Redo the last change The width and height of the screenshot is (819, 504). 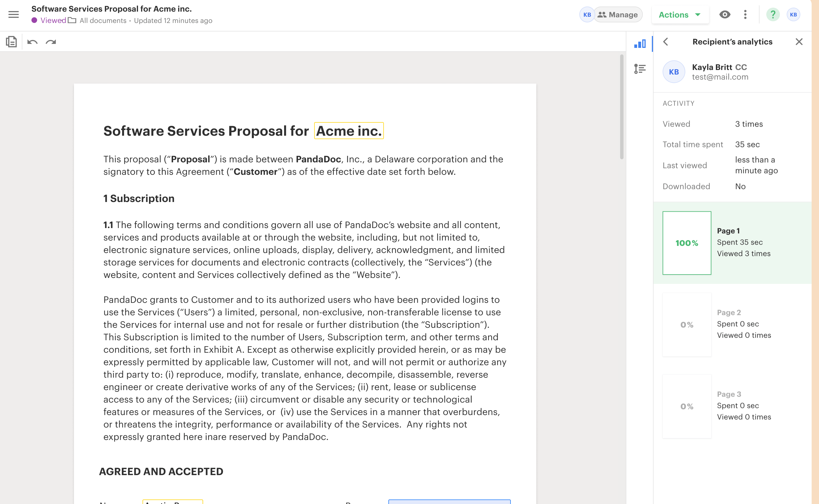point(51,42)
